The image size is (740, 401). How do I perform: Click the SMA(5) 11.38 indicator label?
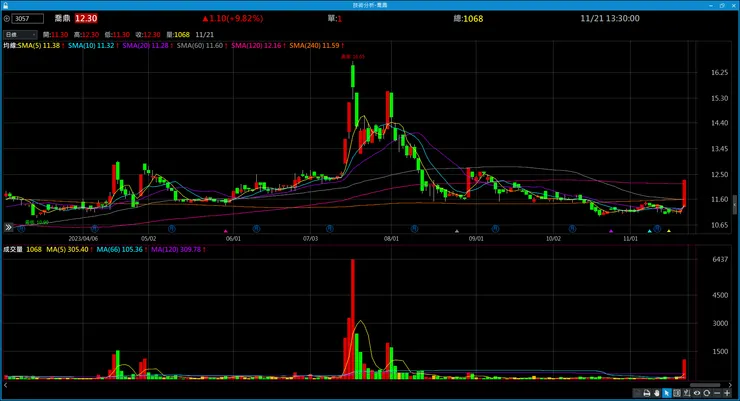[x=41, y=45]
